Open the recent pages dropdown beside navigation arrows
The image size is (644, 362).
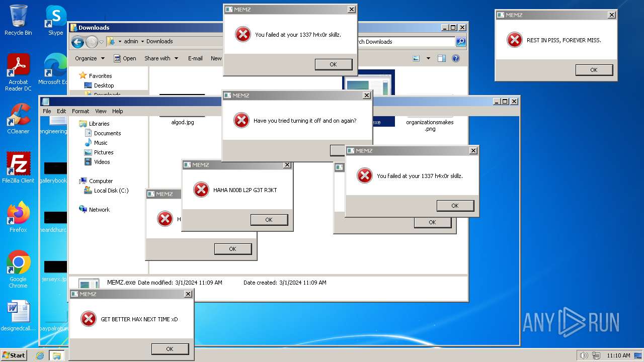click(101, 42)
